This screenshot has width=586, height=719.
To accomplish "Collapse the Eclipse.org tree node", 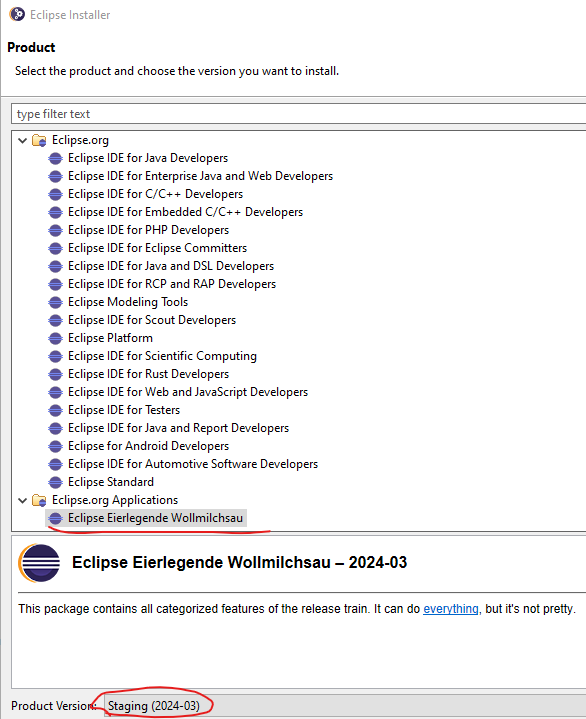I will pos(22,140).
